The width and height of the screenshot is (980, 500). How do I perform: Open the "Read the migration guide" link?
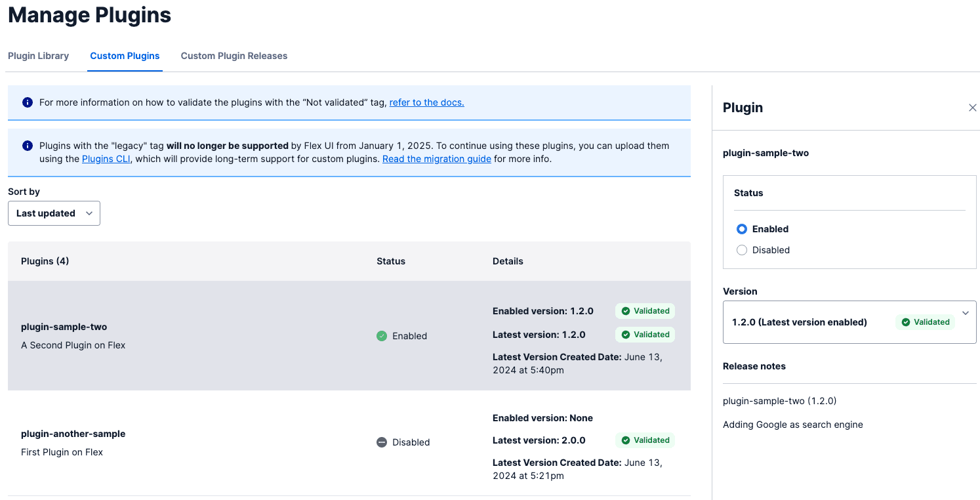coord(436,159)
